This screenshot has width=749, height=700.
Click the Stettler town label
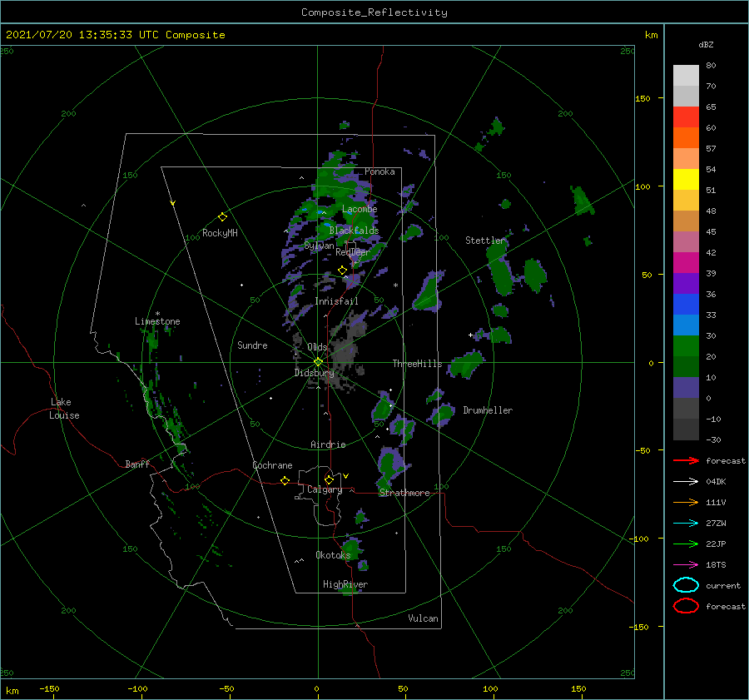coord(485,241)
